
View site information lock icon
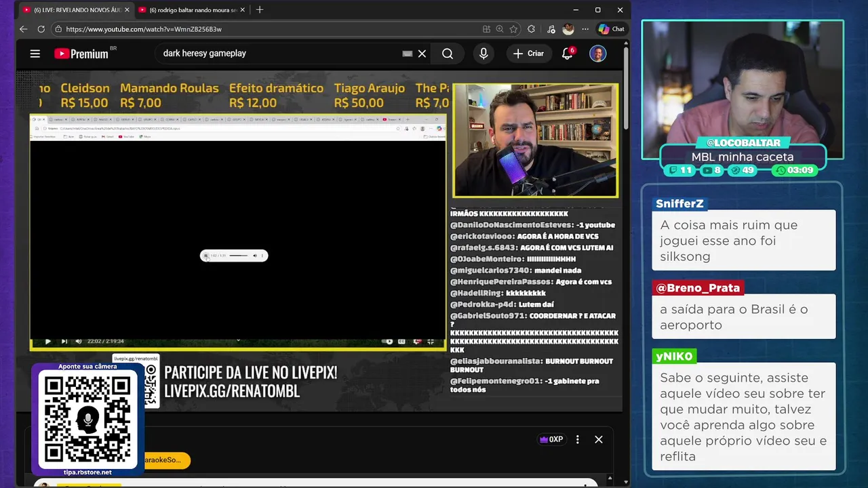coord(58,29)
